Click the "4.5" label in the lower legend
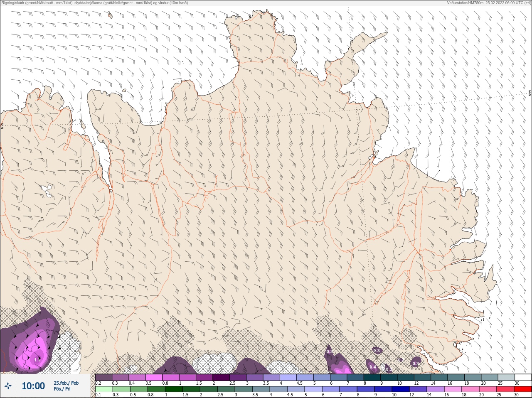 290,395
